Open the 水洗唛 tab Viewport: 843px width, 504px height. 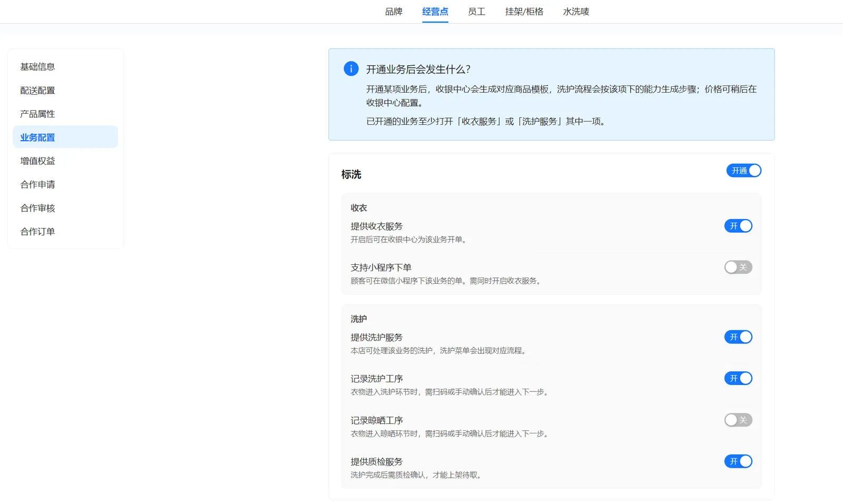click(x=576, y=12)
